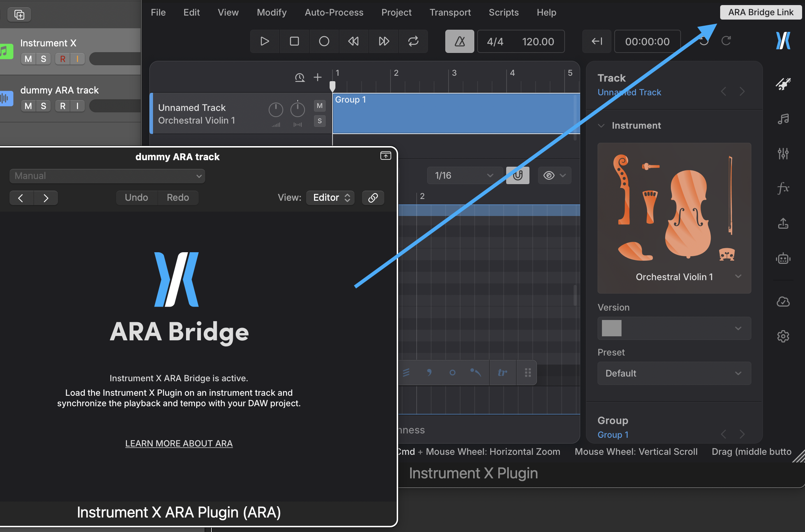Toggle the snap magnet button

coord(517,175)
